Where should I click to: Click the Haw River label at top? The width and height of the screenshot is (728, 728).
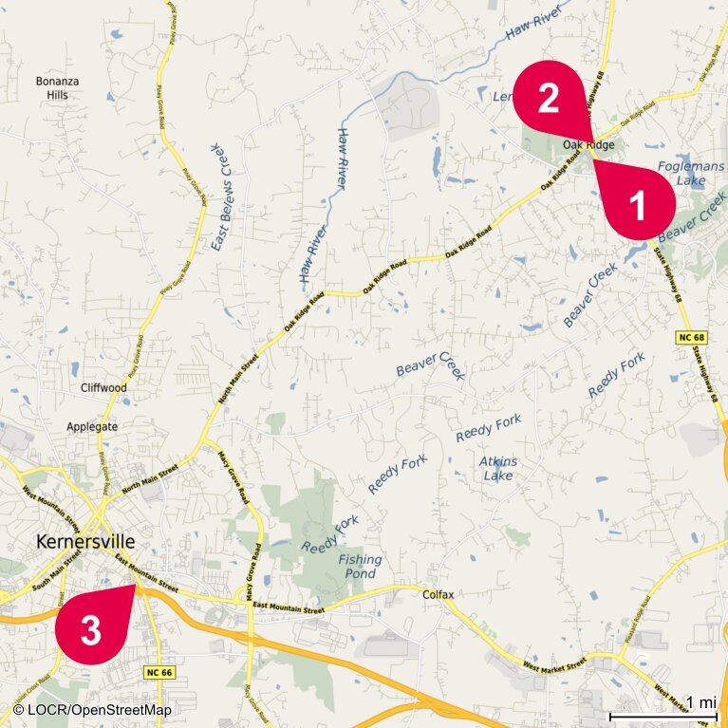click(534, 23)
